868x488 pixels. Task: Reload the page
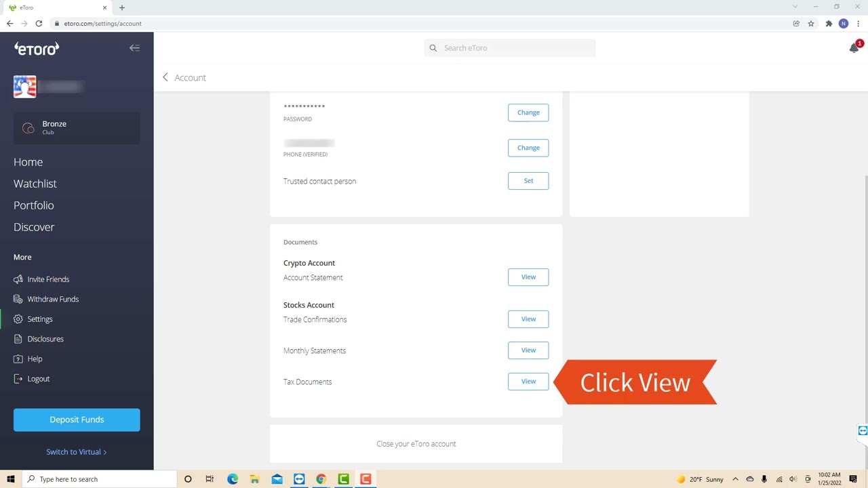click(x=39, y=23)
